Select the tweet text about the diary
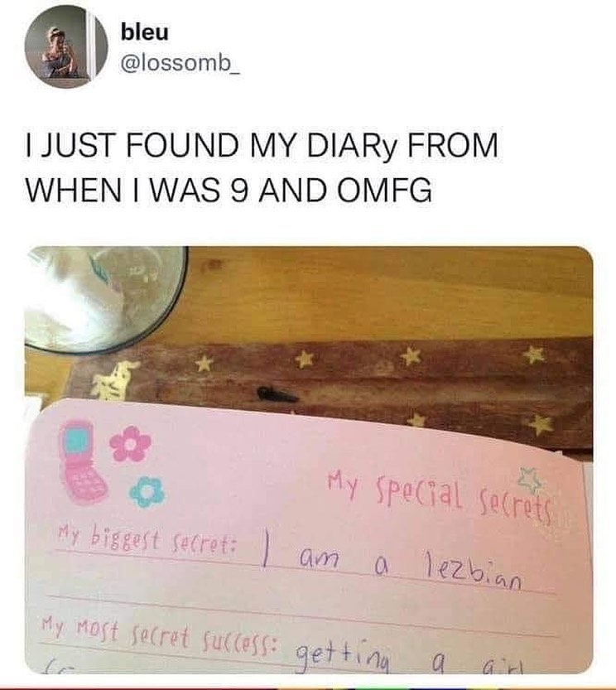This screenshot has width=616, height=690. coord(262,167)
